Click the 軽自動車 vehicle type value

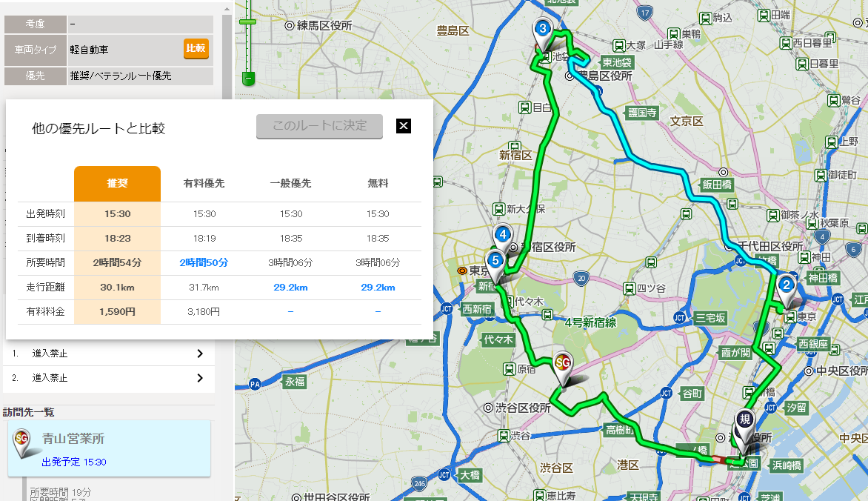[x=89, y=50]
